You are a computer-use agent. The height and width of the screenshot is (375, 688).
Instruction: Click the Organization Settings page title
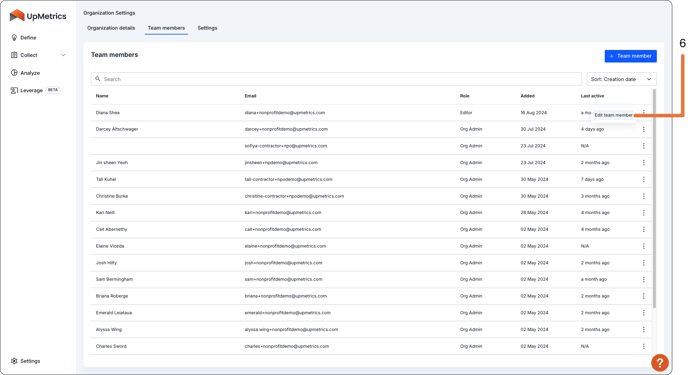(x=109, y=13)
